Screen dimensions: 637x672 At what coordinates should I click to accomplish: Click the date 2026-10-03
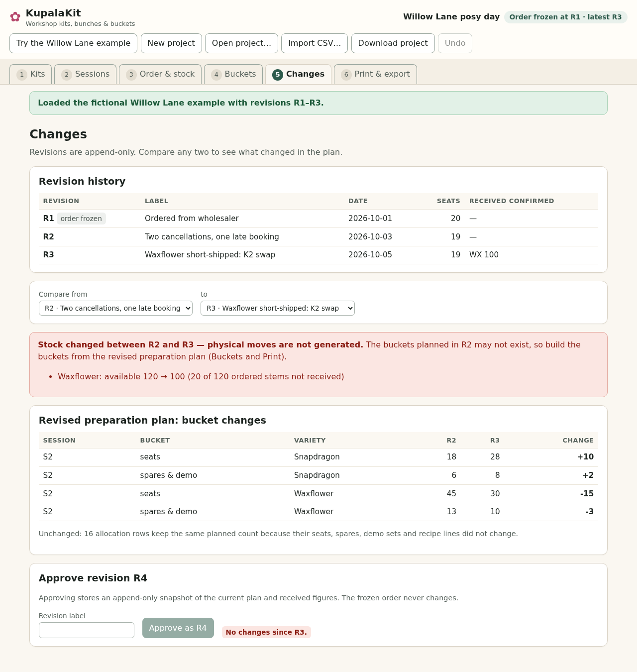coord(370,237)
